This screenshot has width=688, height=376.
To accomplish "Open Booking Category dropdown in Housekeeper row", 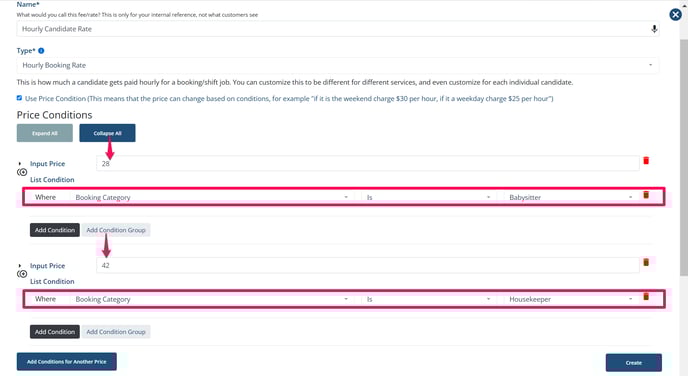I will tap(211, 299).
